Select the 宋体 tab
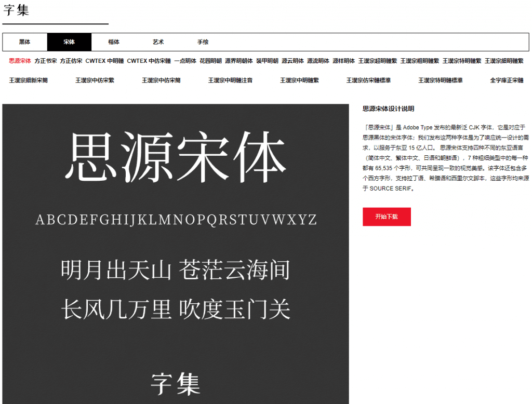The height and width of the screenshot is (404, 532). (69, 42)
